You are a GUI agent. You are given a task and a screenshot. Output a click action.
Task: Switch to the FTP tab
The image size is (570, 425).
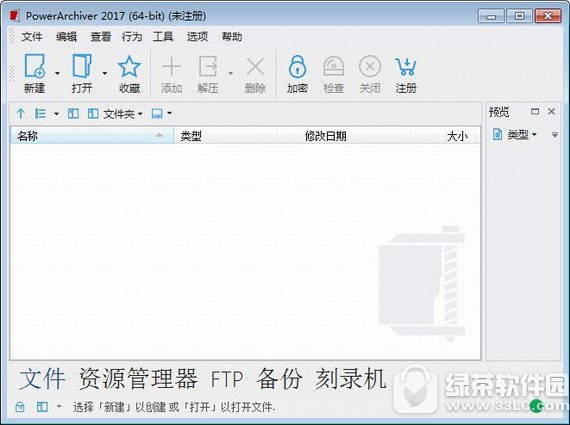pos(227,379)
